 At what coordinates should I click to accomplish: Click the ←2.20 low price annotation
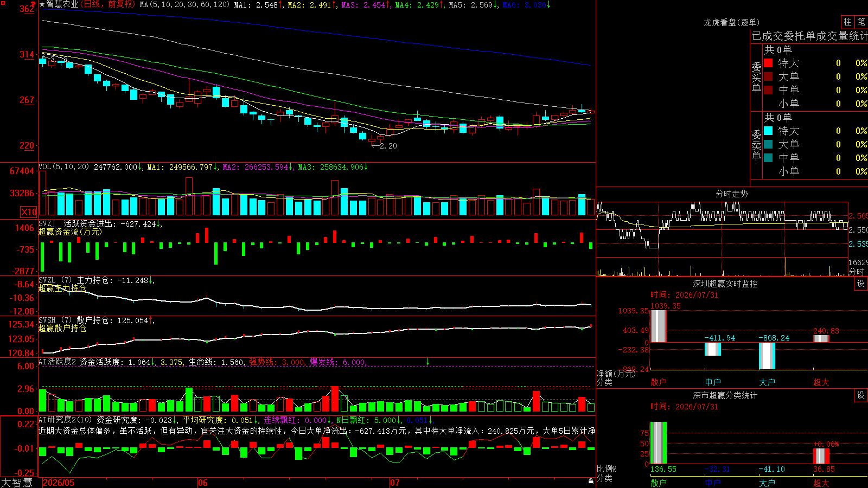384,146
